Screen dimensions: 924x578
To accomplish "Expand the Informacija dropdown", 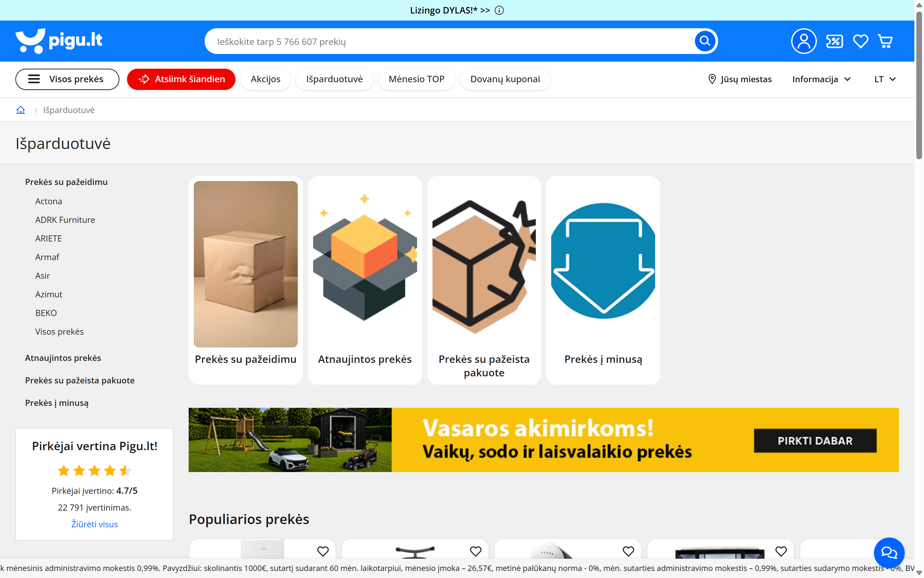I will pos(821,79).
